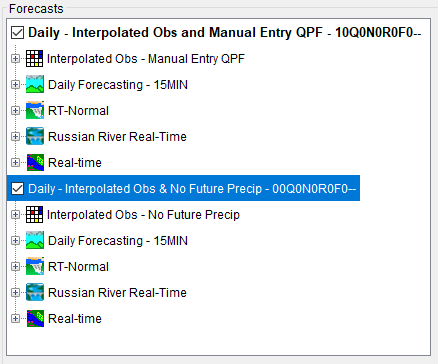This screenshot has width=438, height=364.
Task: Select the Daily Manual Entry QPF 10Q0N0R0F0 forecast
Action: pyautogui.click(x=225, y=33)
